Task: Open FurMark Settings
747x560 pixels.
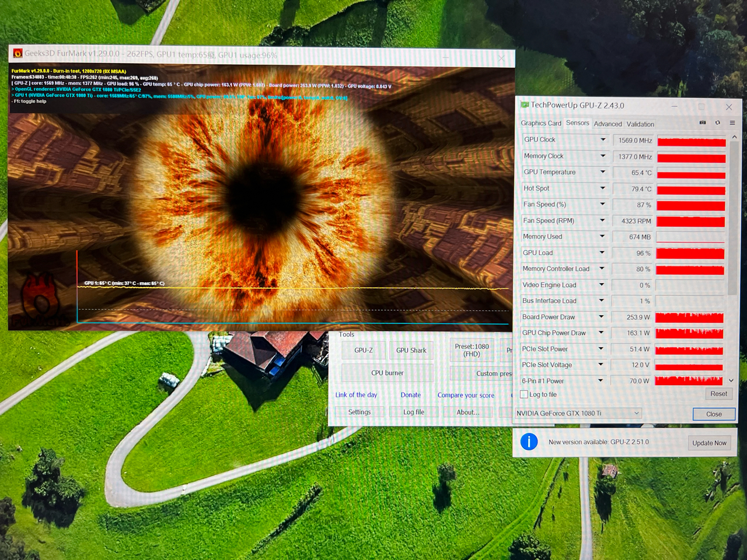Action: point(359,412)
